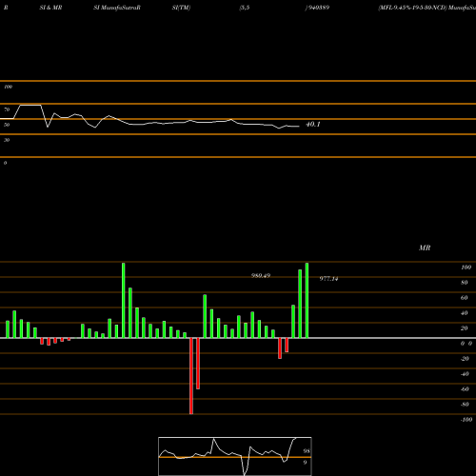The image size is (476, 476).
Task: Click the 98 label in the mini chart
Action: (x=307, y=451)
